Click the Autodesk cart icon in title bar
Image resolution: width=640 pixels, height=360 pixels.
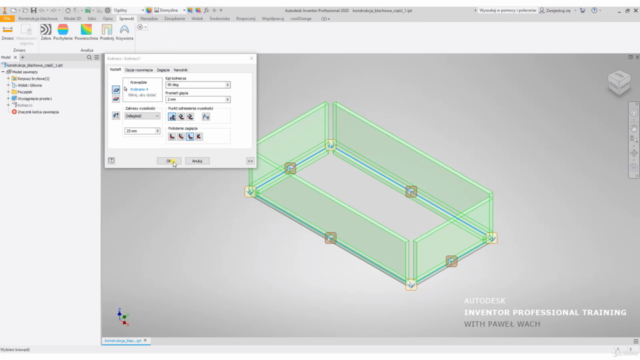582,10
